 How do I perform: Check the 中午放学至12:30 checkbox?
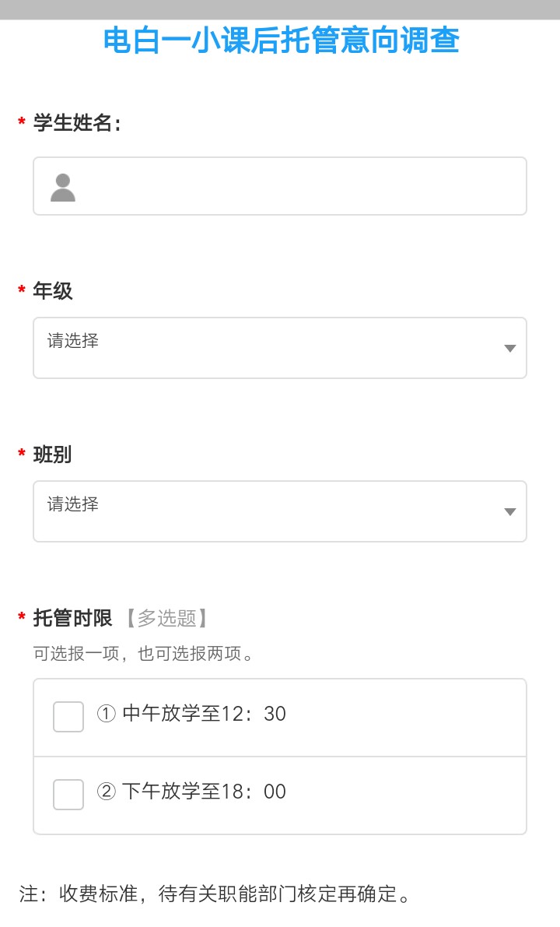click(68, 717)
